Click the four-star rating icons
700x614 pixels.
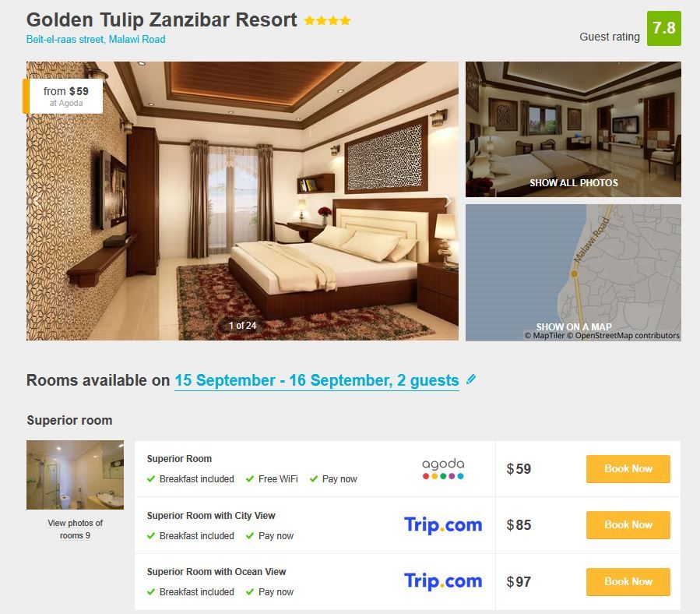(x=327, y=20)
